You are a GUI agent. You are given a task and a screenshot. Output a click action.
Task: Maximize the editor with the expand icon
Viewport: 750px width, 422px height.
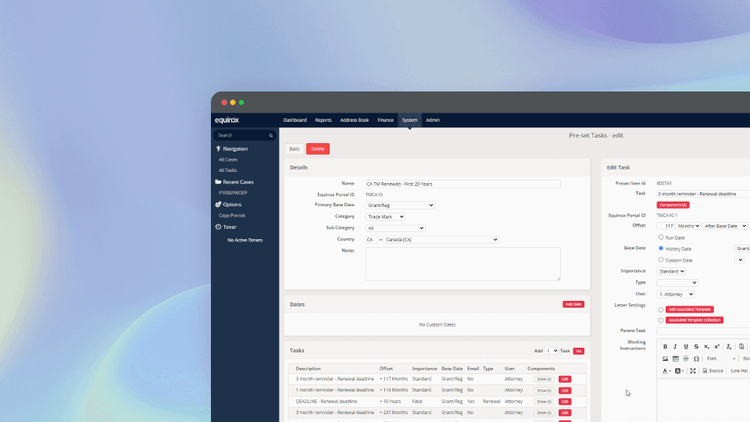[693, 371]
